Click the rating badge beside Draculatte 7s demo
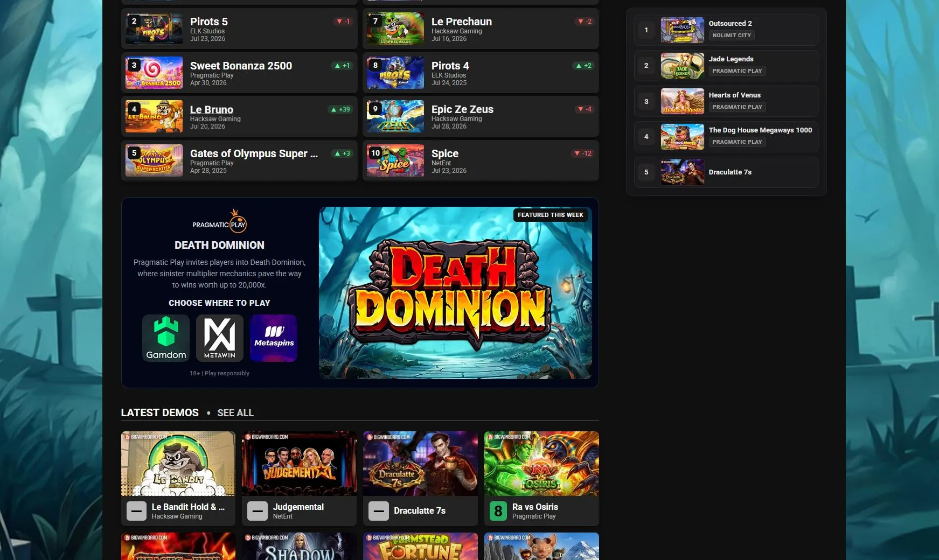The height and width of the screenshot is (560, 939). coord(379,511)
